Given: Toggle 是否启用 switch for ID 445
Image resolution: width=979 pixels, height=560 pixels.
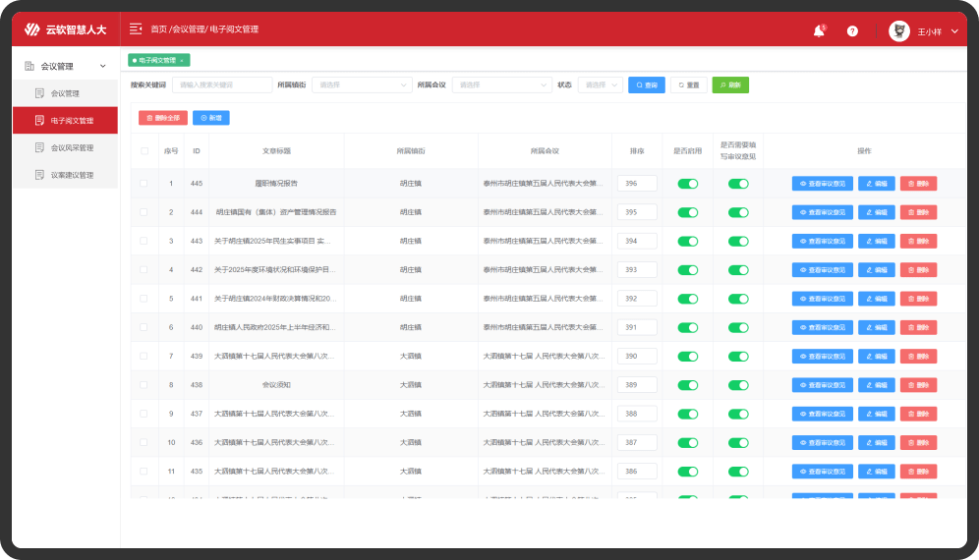Looking at the screenshot, I should (688, 184).
